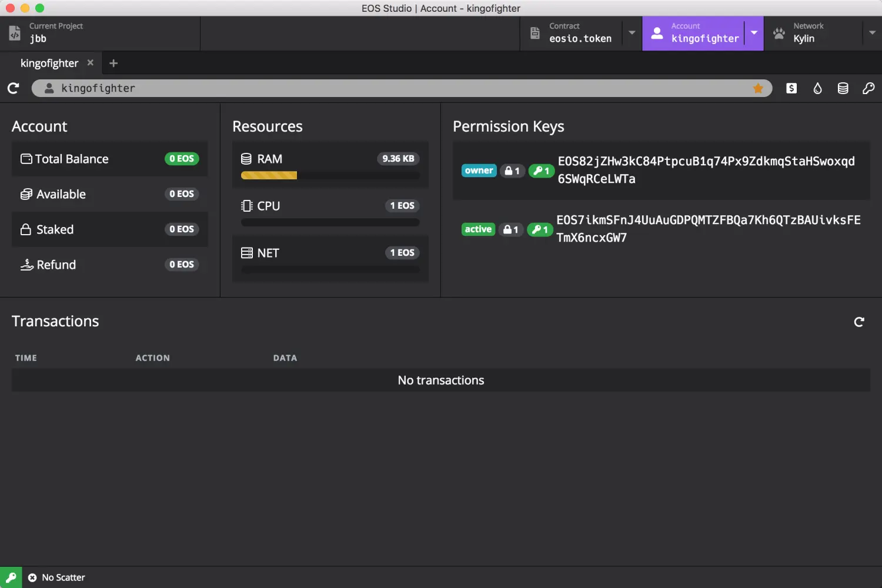
Task: Open the database stack resources icon
Action: point(843,88)
